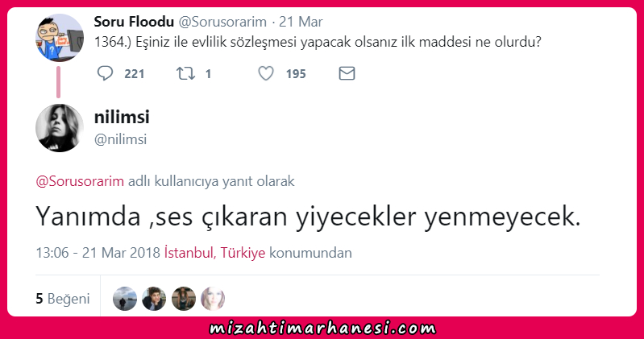
Task: Open Soru Floodu profile avatar
Action: pyautogui.click(x=60, y=38)
